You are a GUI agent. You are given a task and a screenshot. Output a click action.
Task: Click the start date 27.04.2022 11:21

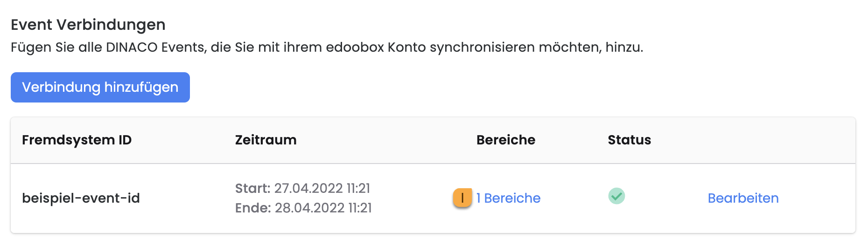(x=322, y=188)
